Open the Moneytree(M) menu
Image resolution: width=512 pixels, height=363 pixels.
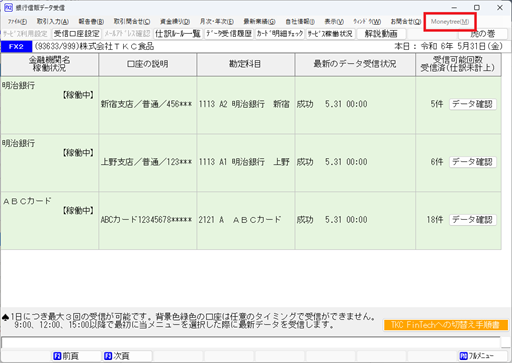[450, 22]
